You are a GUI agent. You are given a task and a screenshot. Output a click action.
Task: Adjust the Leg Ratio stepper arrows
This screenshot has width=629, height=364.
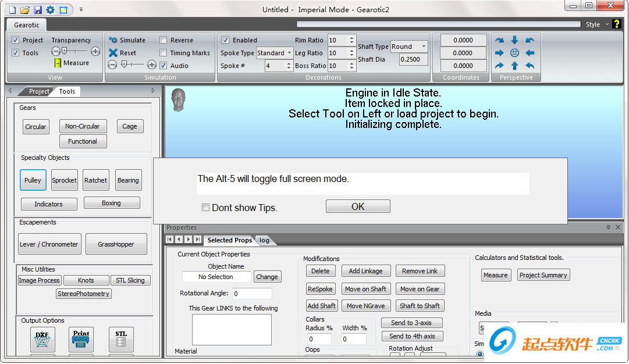tap(351, 53)
